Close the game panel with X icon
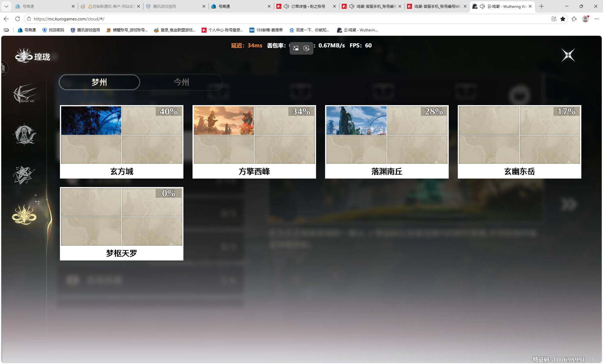Viewport: 603px width, 364px height. pos(568,55)
